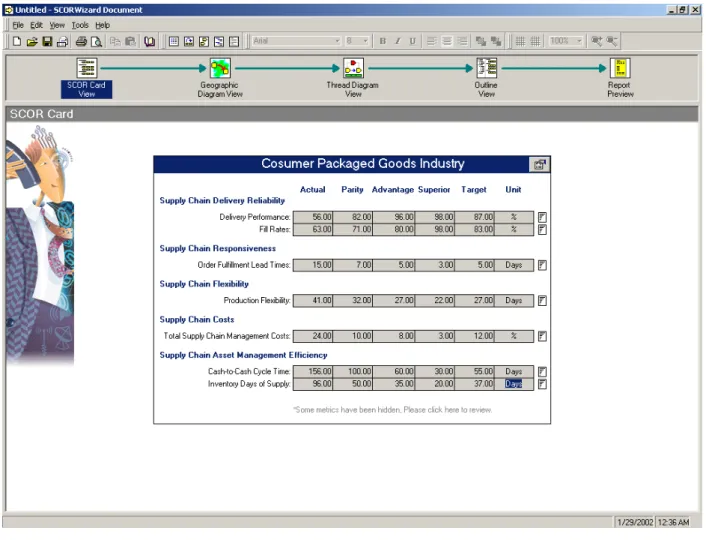The height and width of the screenshot is (540, 706).
Task: Click the grayed paste icon
Action: tap(131, 41)
